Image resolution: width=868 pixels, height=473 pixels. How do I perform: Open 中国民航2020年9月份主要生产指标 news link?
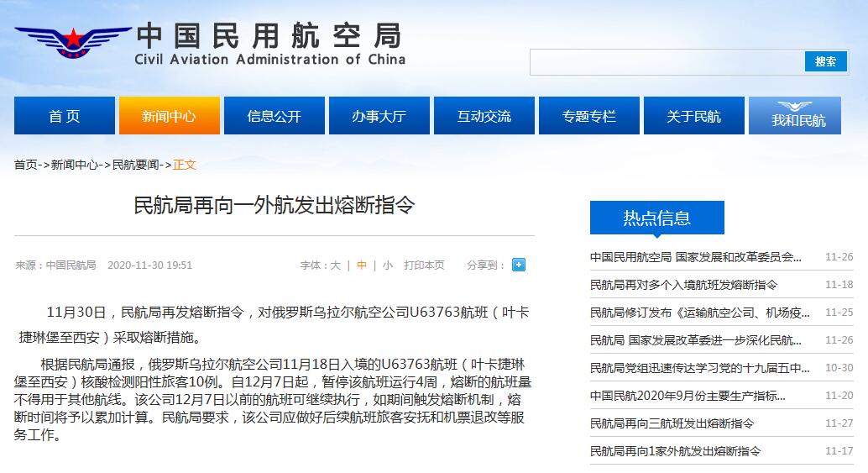688,396
